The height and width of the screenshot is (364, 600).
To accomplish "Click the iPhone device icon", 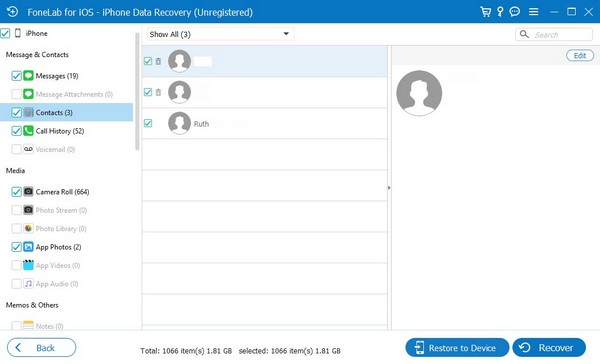I will click(18, 33).
